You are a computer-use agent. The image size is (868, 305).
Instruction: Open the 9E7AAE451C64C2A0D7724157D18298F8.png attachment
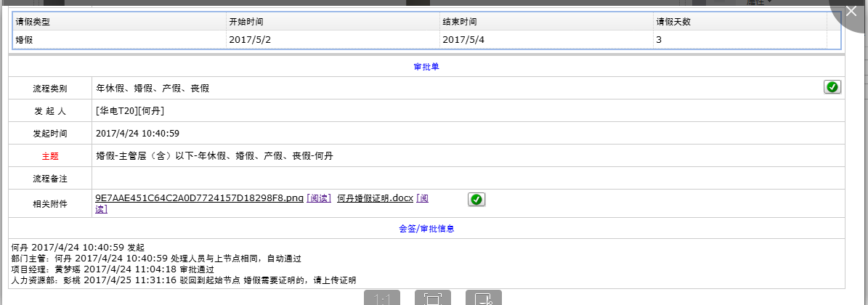(199, 198)
